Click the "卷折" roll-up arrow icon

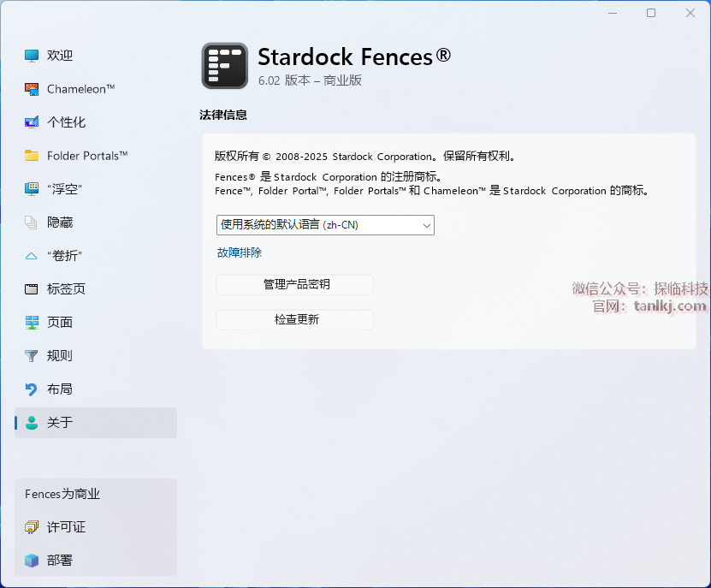32,256
